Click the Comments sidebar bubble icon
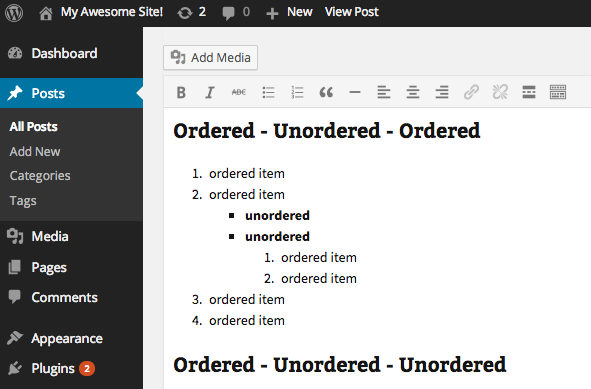The image size is (591, 389). click(x=15, y=297)
